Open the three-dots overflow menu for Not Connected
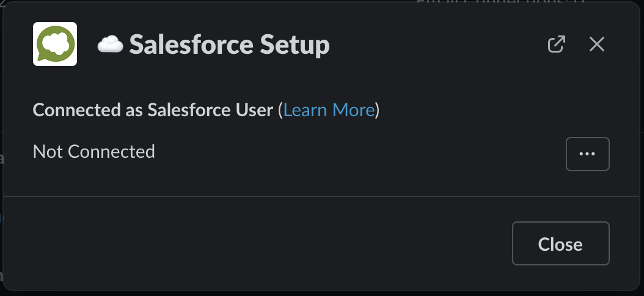644x296 pixels. [587, 154]
